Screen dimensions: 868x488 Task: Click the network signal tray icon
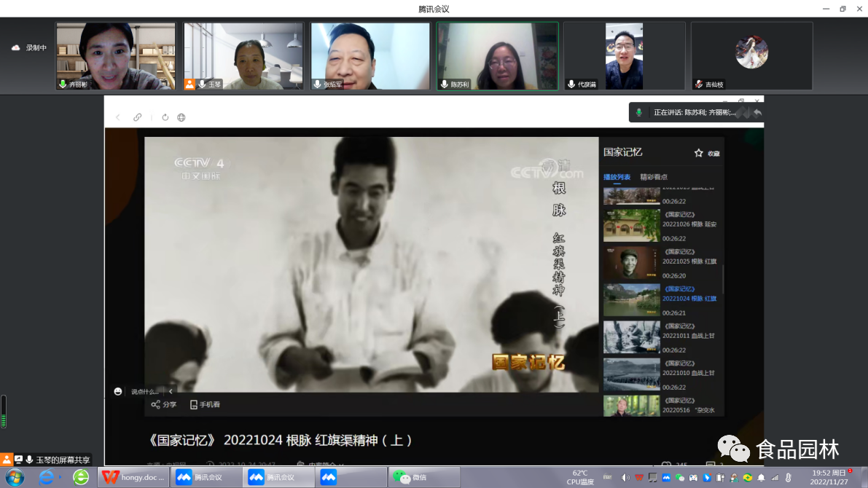point(775,478)
